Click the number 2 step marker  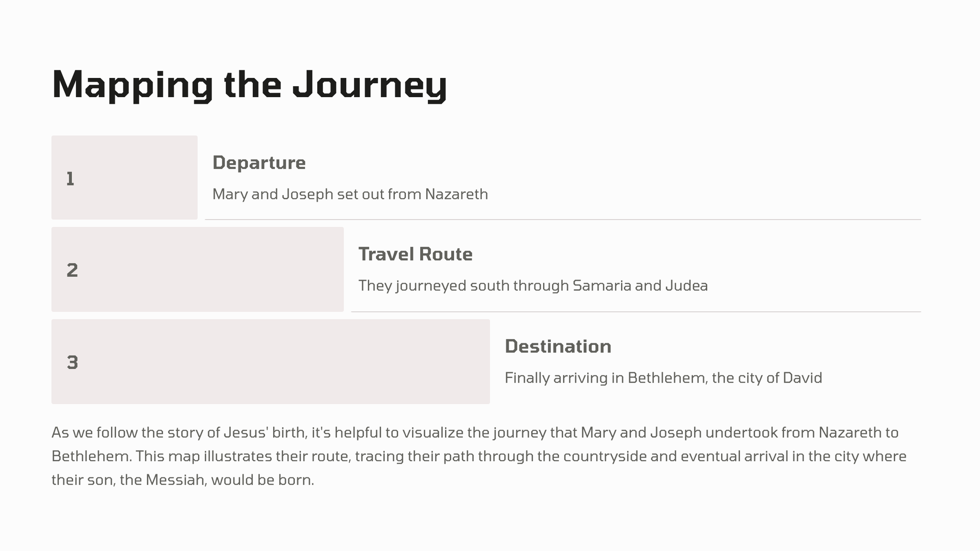(x=72, y=270)
